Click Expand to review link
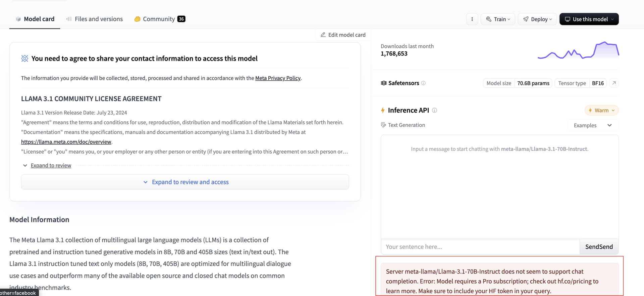 point(51,165)
